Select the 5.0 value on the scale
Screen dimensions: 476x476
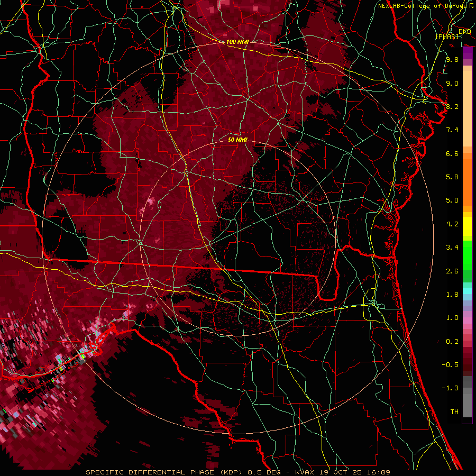tap(452, 200)
